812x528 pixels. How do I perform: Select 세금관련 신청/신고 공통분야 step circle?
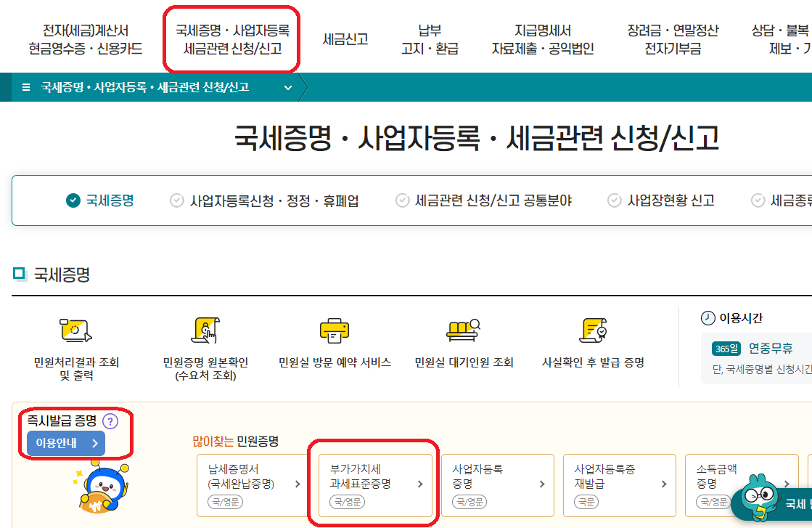click(401, 200)
